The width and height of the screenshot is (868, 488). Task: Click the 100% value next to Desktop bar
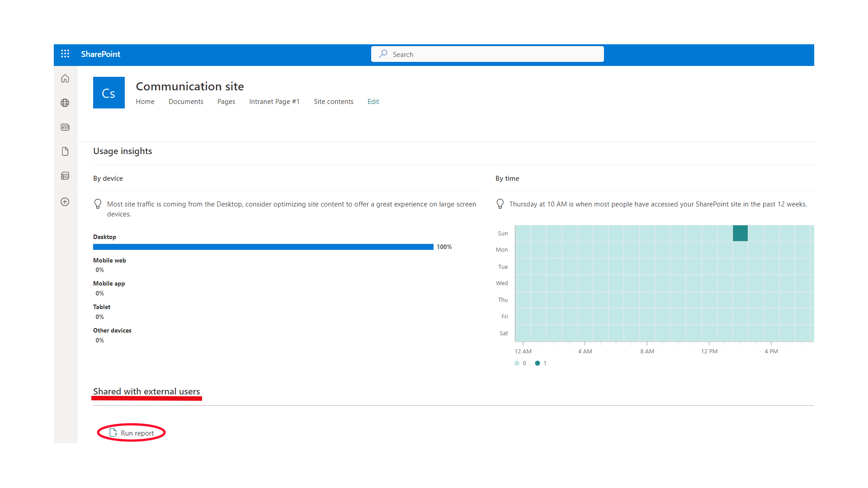pos(444,247)
